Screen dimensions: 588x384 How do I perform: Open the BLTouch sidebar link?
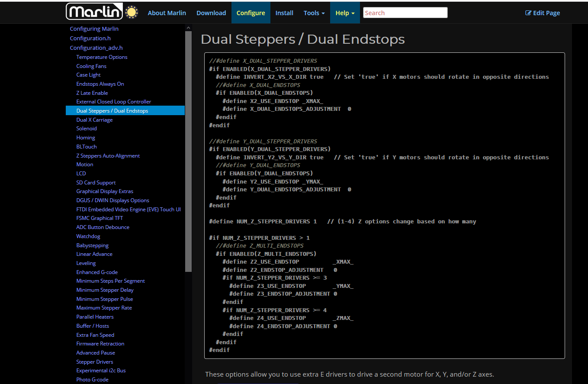pyautogui.click(x=87, y=147)
